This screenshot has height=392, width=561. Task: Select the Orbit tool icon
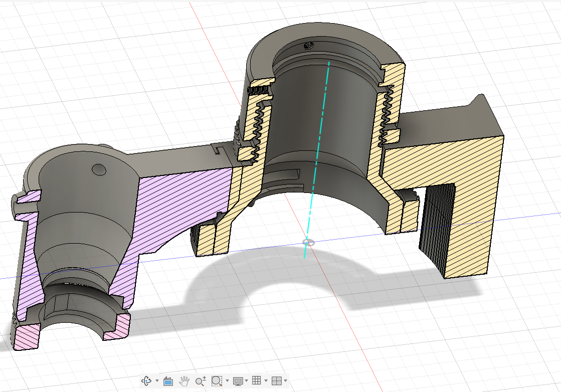click(x=147, y=381)
